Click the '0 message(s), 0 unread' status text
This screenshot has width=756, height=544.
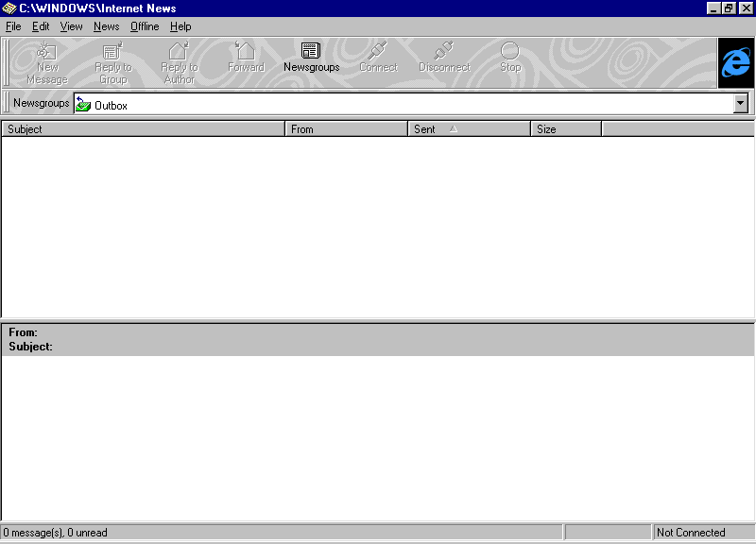[x=55, y=533]
